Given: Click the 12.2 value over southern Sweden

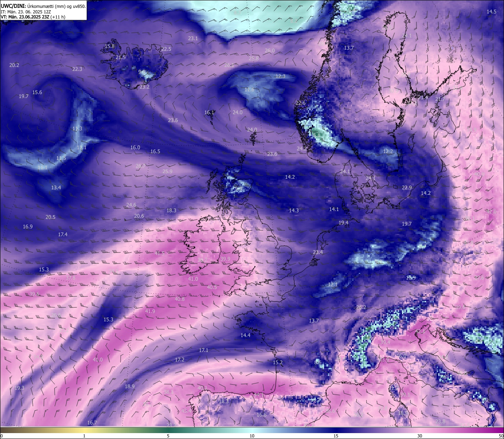Looking at the screenshot, I should [388, 152].
